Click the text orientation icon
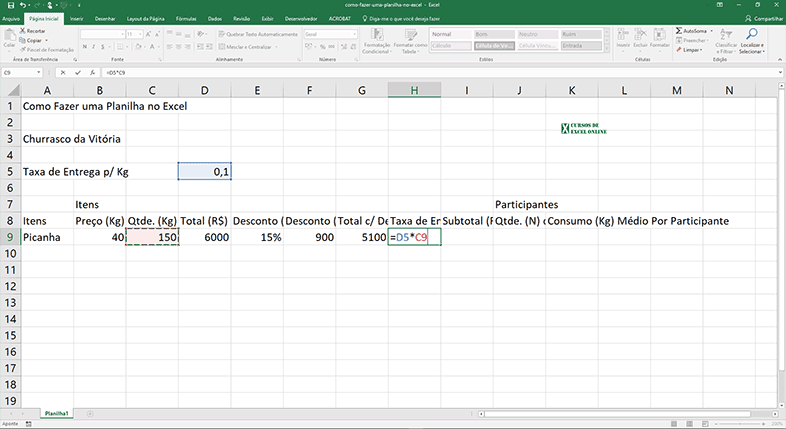Image resolution: width=786 pixels, height=429 pixels. (200, 34)
